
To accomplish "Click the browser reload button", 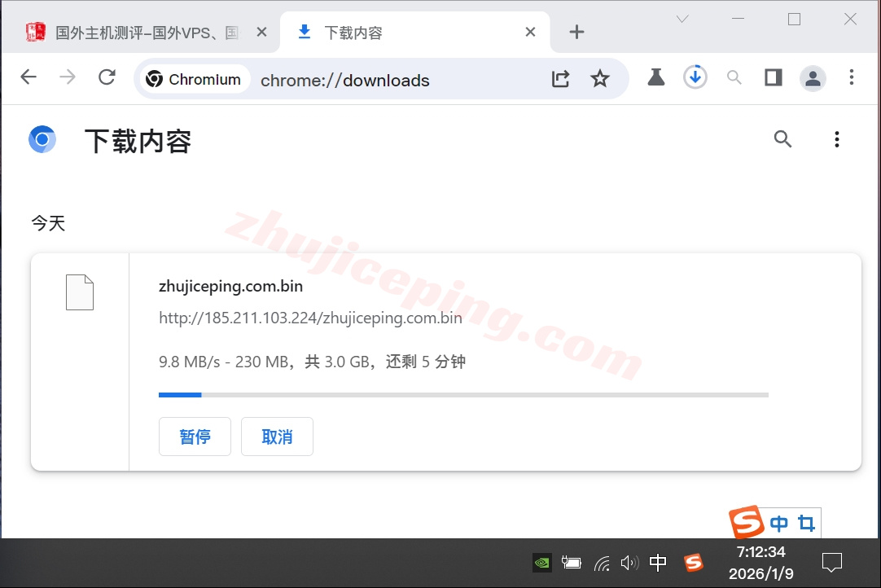I will coord(107,77).
